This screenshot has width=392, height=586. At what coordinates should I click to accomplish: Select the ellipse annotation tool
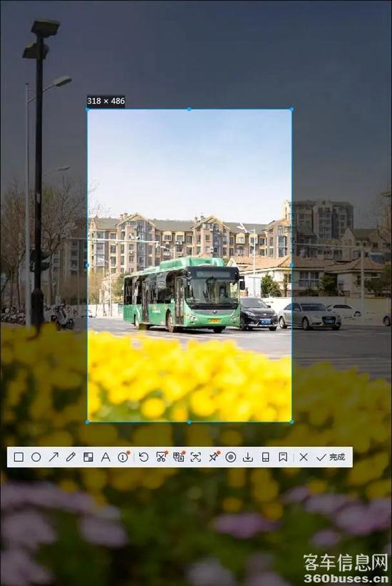(36, 457)
